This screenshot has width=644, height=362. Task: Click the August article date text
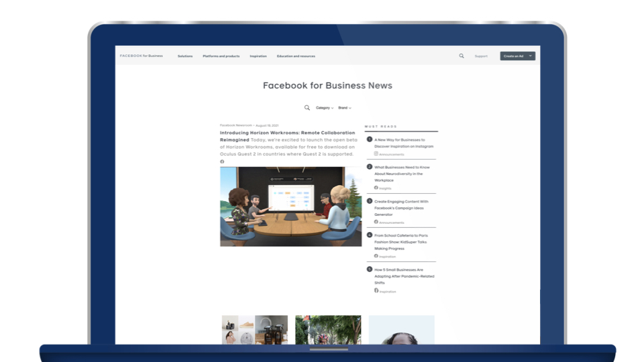click(267, 125)
